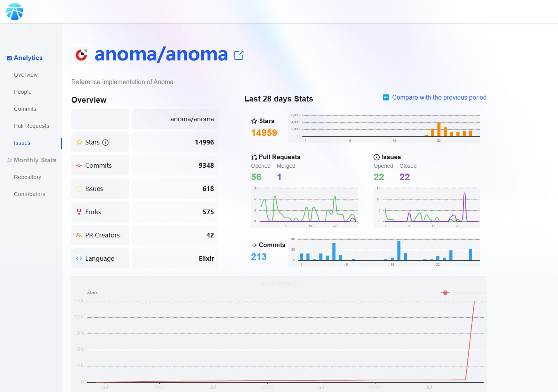Click Compare with the previous period

pos(439,98)
